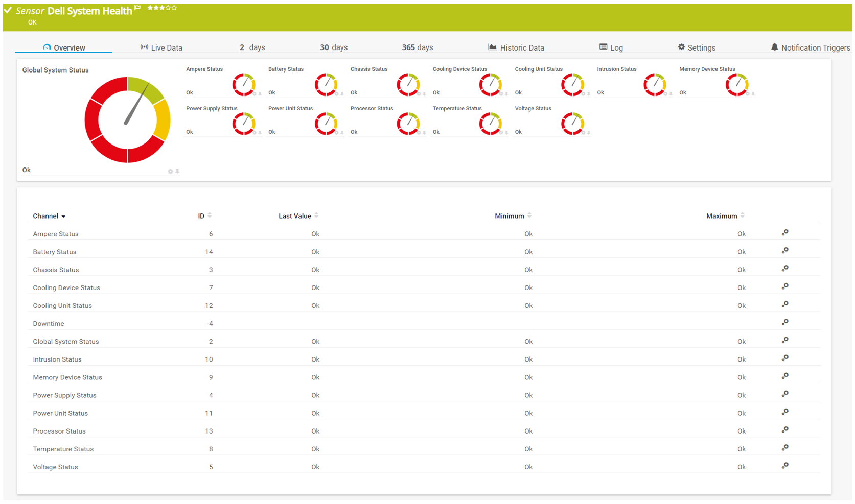Image resolution: width=855 pixels, height=504 pixels.
Task: Open the Battery Status gauge settings gear
Action: (x=337, y=94)
